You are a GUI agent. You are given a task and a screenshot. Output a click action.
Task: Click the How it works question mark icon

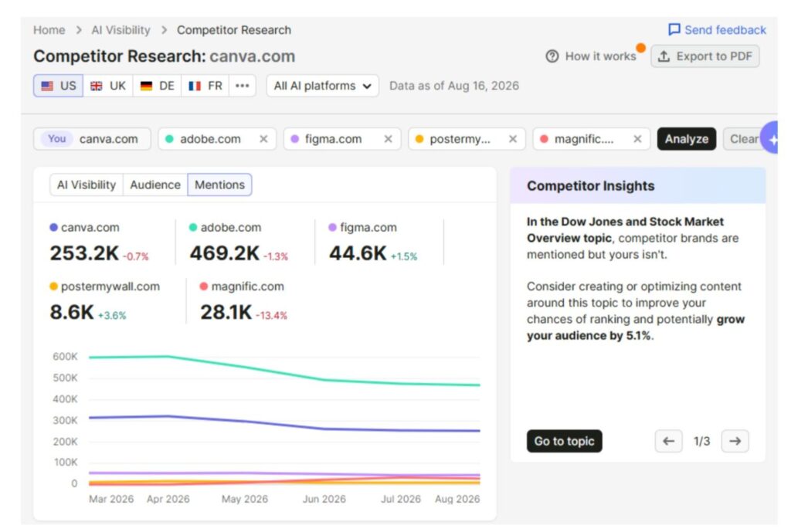(x=552, y=56)
